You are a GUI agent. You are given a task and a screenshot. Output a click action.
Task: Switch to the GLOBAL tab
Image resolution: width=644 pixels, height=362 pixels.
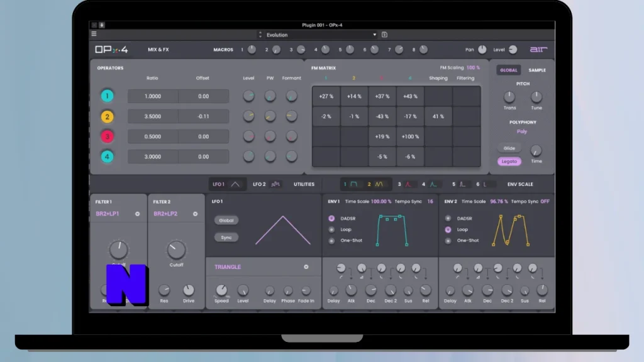(508, 70)
